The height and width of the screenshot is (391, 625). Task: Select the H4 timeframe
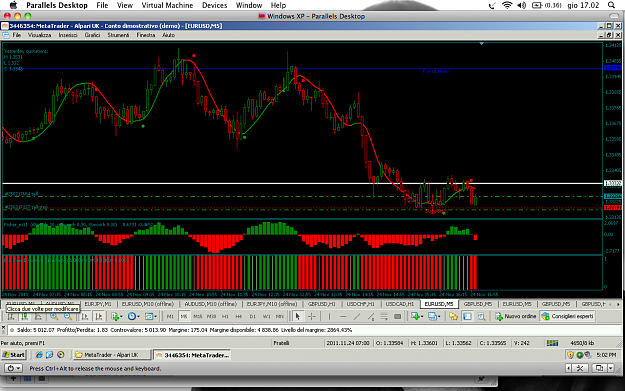[239, 316]
